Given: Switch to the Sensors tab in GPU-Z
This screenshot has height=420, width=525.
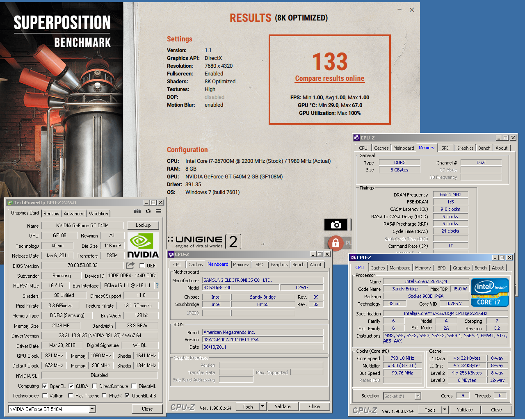Looking at the screenshot, I should point(51,214).
